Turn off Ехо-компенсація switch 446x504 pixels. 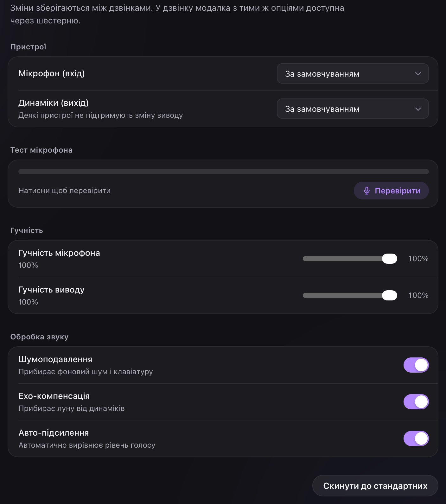[x=416, y=402]
